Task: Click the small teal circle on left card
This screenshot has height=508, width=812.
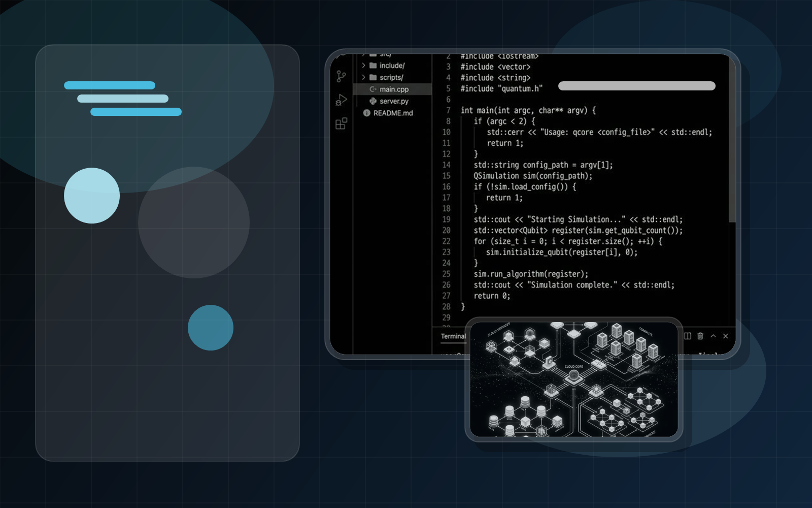Action: (x=211, y=328)
